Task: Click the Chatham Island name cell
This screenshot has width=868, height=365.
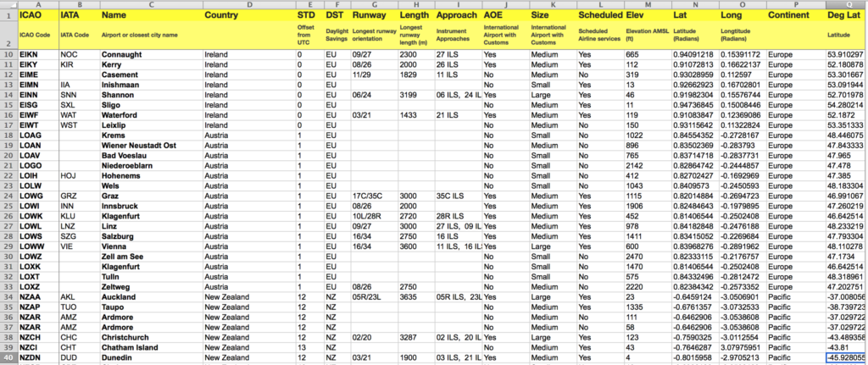Action: 149,349
